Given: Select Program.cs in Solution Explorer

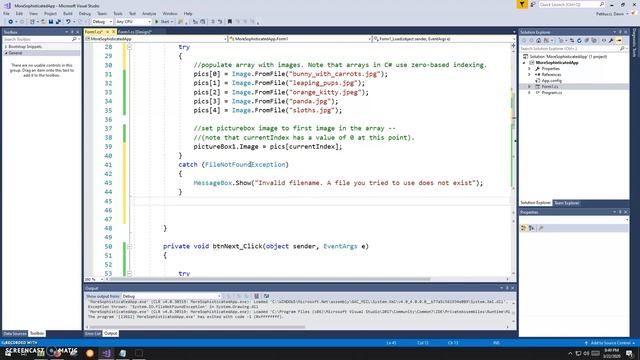Looking at the screenshot, I should pyautogui.click(x=551, y=93).
